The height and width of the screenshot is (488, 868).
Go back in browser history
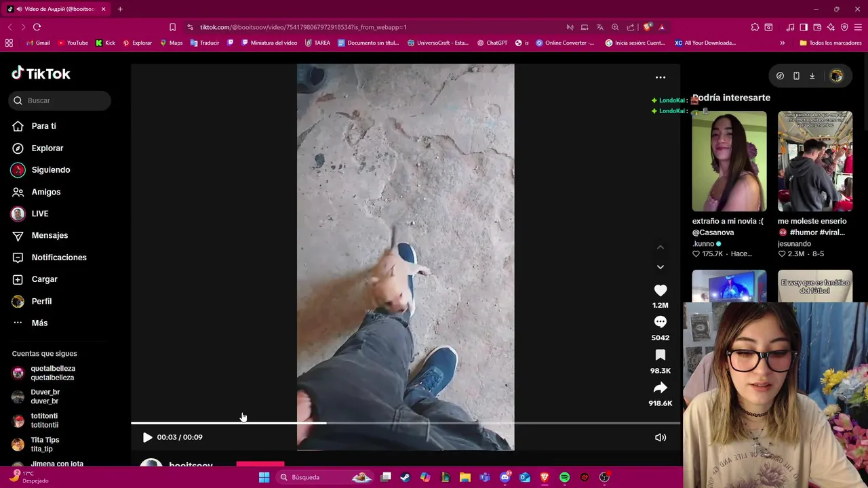point(9,27)
